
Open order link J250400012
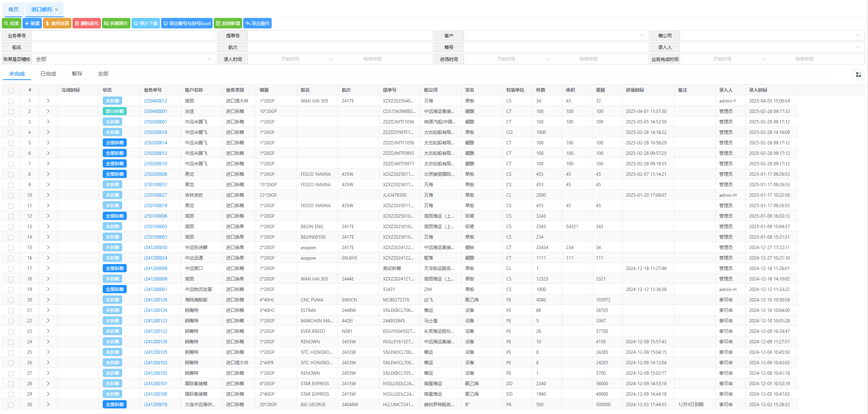click(155, 101)
